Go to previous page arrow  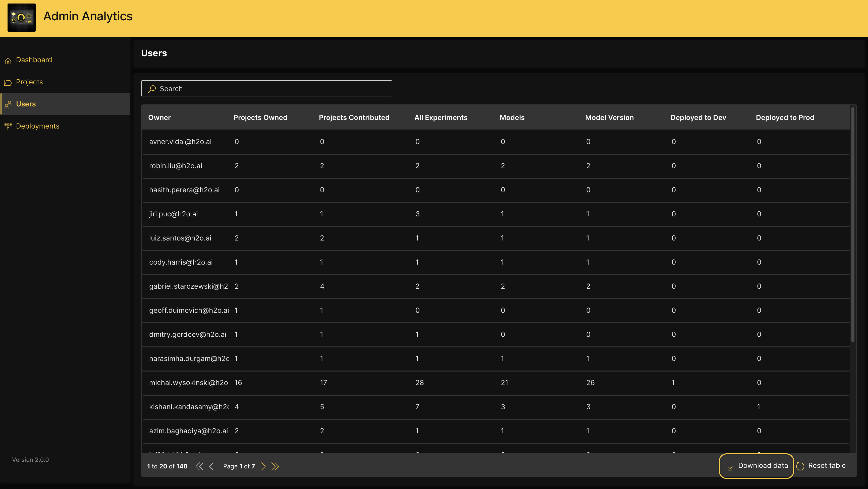pyautogui.click(x=212, y=466)
